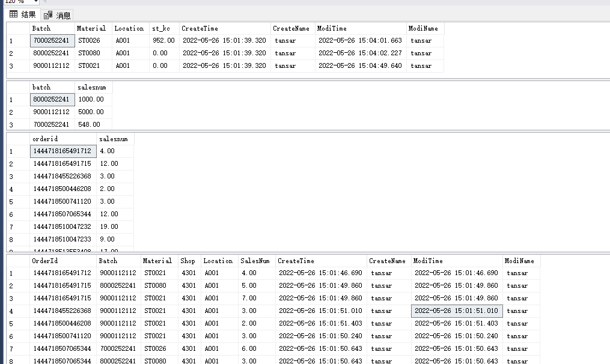Click the CreateTime header in the bottom grid
This screenshot has width=610, height=364.
[x=321, y=261]
